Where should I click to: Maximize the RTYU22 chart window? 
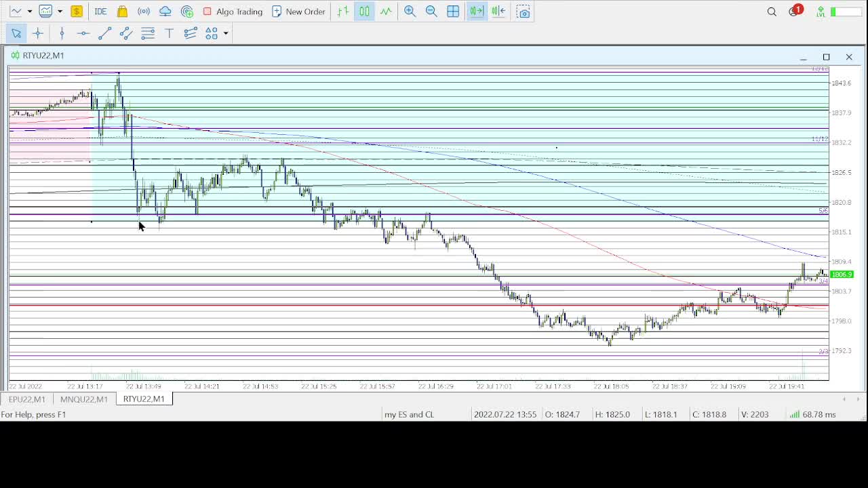click(826, 57)
